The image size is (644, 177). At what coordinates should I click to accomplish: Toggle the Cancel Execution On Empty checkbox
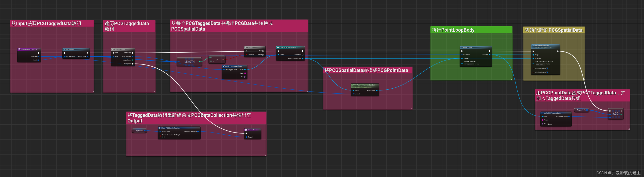[x=163, y=137]
